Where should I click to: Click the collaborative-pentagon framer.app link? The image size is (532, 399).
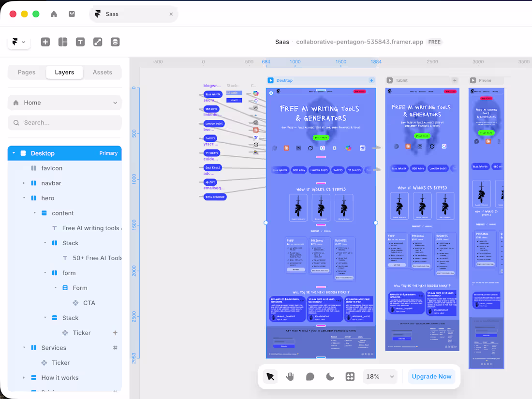[359, 42]
